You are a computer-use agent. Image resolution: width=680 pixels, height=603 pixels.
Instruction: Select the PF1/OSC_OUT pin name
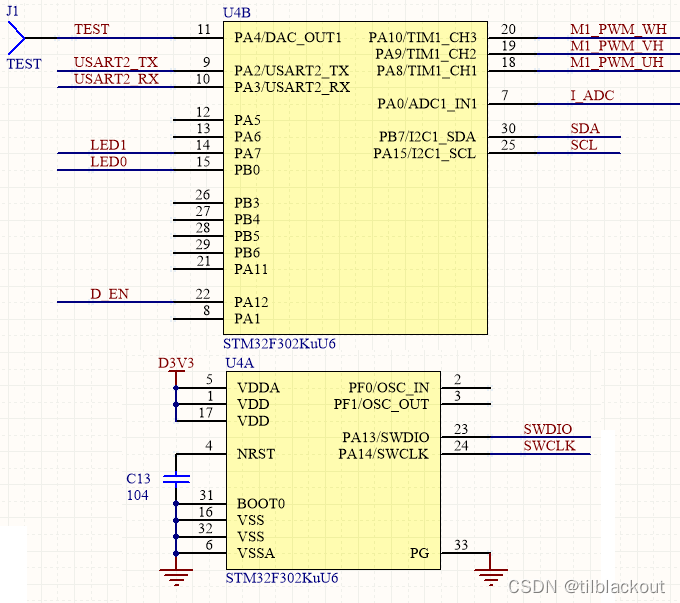(x=381, y=404)
